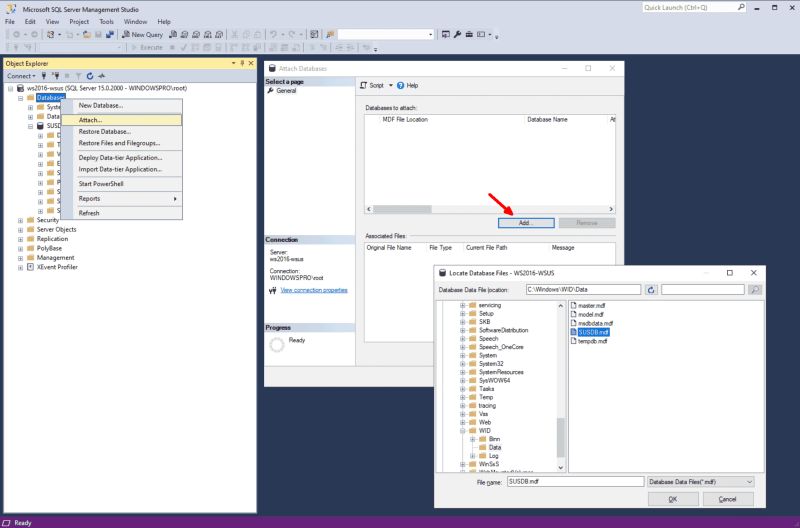This screenshot has height=528, width=800.
Task: Open the Database Data Files type dropdown
Action: pos(701,482)
